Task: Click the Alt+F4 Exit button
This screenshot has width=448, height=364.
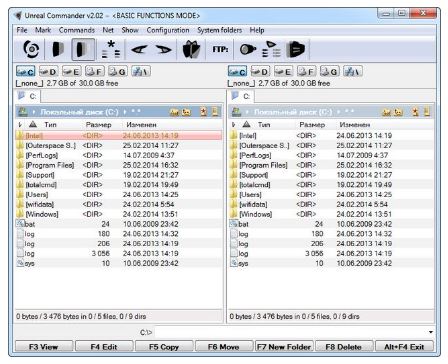Action: point(404,347)
